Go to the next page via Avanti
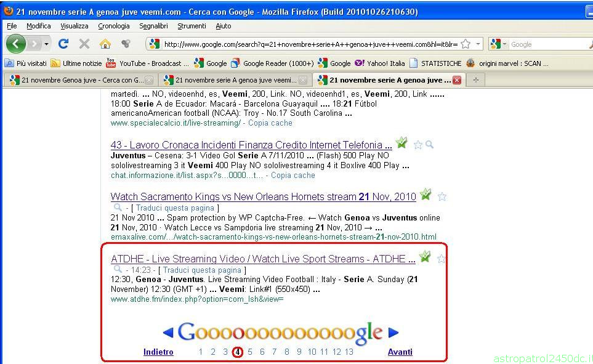 coord(400,352)
